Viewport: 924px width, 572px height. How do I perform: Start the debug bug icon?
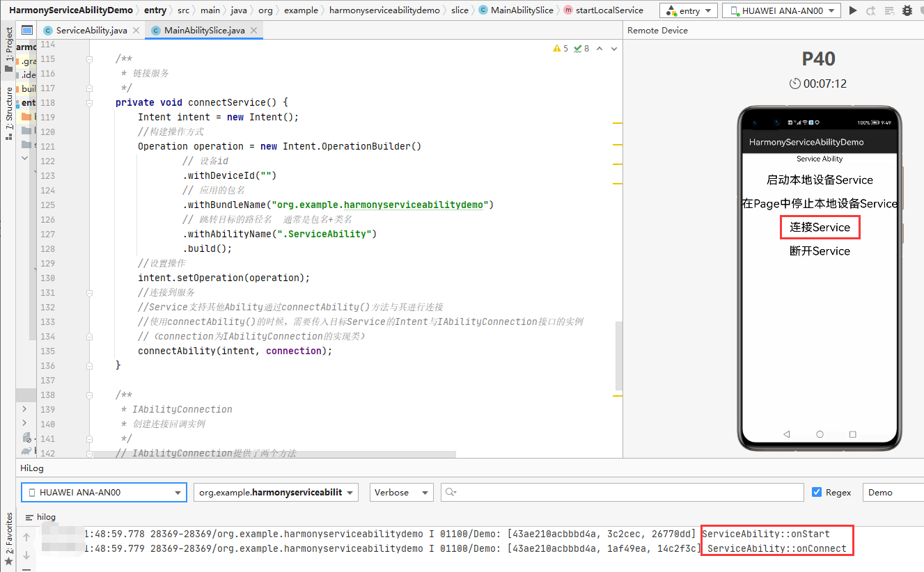point(906,10)
